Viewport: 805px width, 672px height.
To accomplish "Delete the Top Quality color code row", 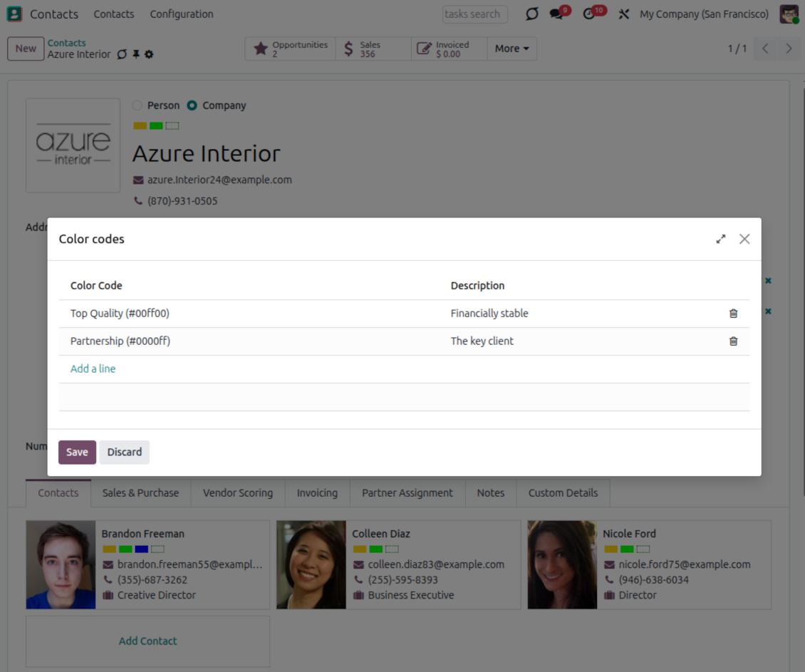I will (733, 314).
